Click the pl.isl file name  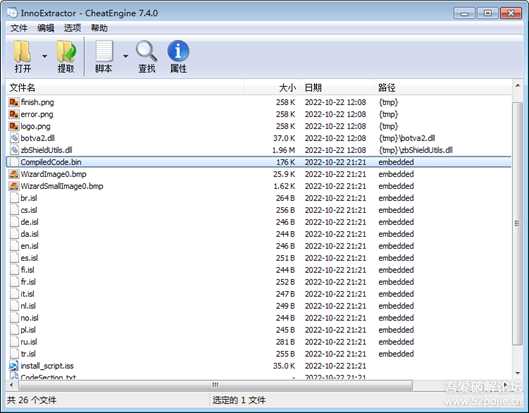point(28,330)
